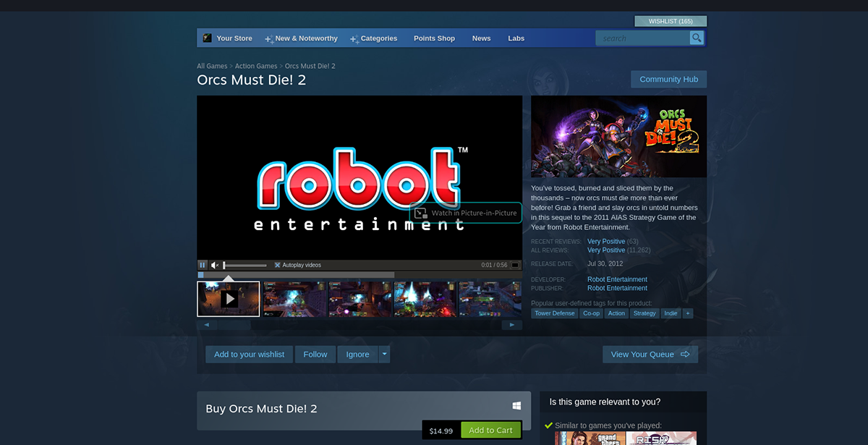The height and width of the screenshot is (445, 868).
Task: Click the thumbnail strip right arrow
Action: pos(513,325)
